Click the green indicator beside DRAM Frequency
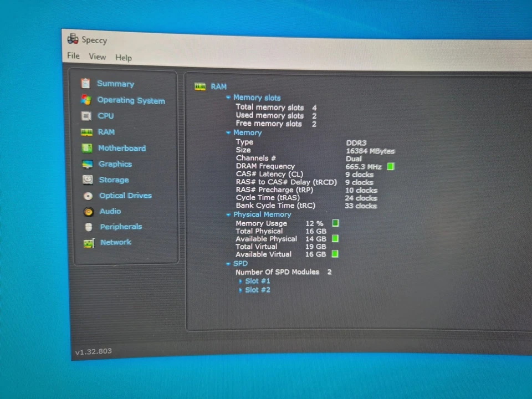The image size is (532, 399). click(x=391, y=166)
